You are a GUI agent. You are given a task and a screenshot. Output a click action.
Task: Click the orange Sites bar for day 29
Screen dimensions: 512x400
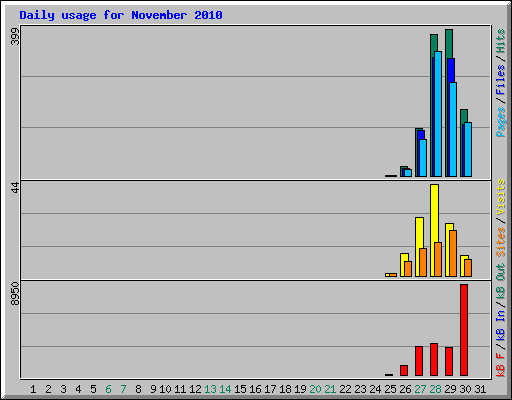click(x=453, y=253)
